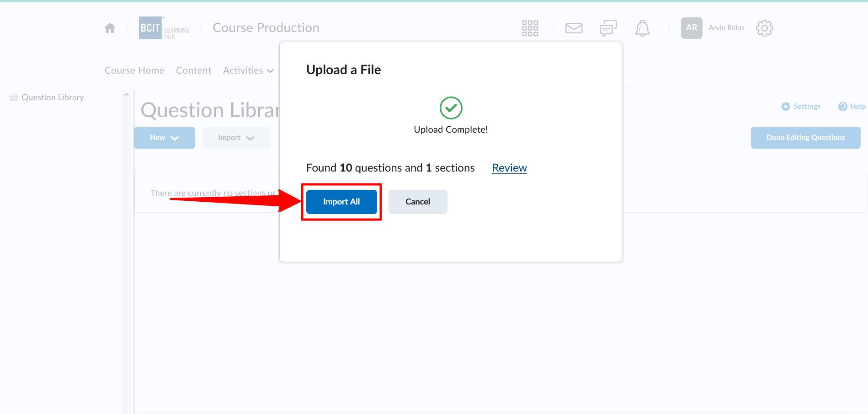Open Question Library Settings
The image size is (868, 414).
pyautogui.click(x=801, y=107)
